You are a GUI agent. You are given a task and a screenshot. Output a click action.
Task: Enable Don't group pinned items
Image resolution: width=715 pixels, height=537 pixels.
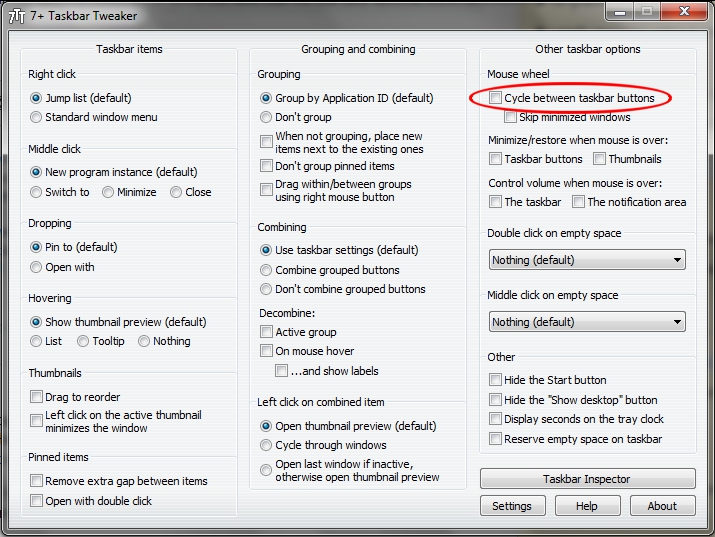point(266,165)
